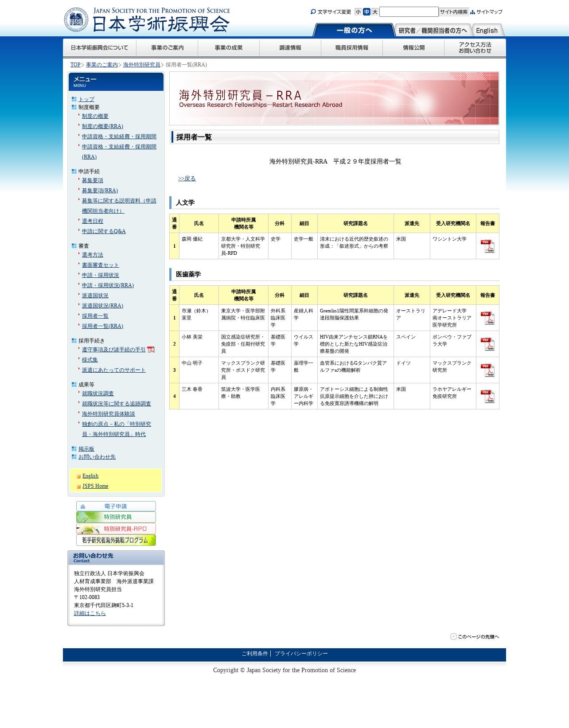Open 調達情報 menu
Viewport: 569px width, 728px height.
click(x=290, y=48)
